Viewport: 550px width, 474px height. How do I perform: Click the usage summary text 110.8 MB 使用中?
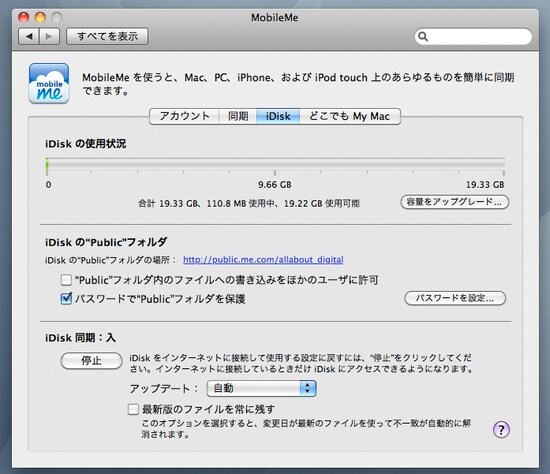point(241,203)
